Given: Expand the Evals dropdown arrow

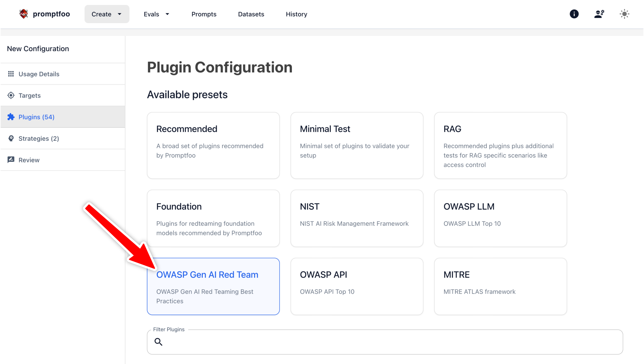Looking at the screenshot, I should pos(167,14).
